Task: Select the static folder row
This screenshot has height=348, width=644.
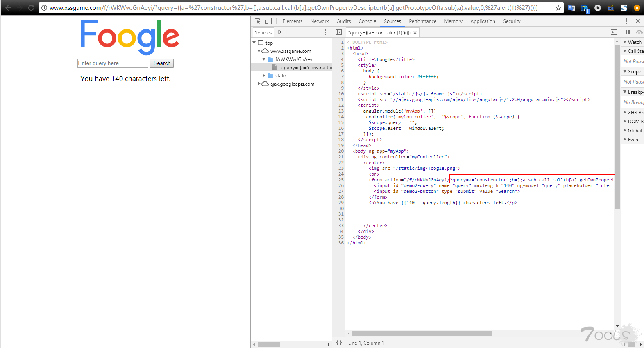Action: (291, 75)
